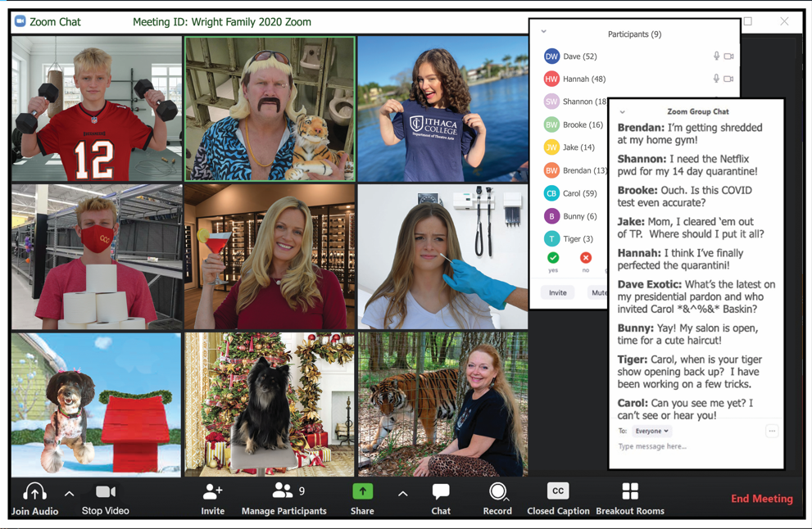Start recording the meeting
Image resolution: width=812 pixels, height=529 pixels.
(x=497, y=491)
